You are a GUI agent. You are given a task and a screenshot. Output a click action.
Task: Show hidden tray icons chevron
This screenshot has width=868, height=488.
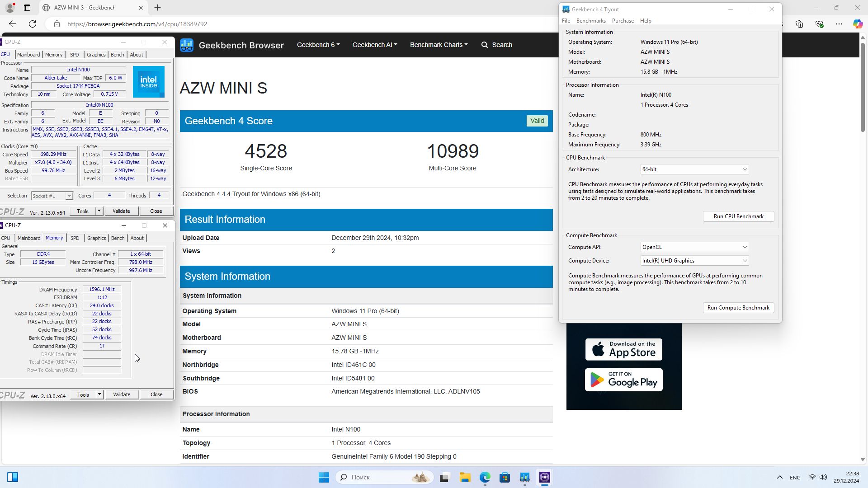click(x=780, y=477)
